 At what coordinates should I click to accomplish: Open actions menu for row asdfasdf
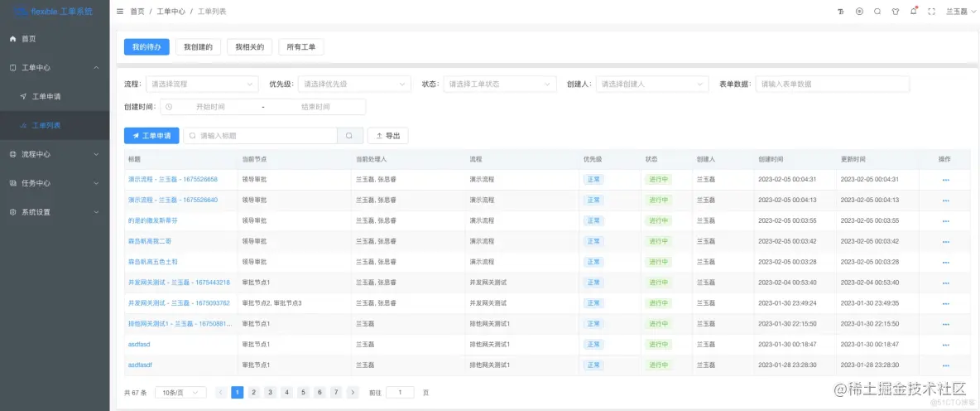(x=945, y=365)
